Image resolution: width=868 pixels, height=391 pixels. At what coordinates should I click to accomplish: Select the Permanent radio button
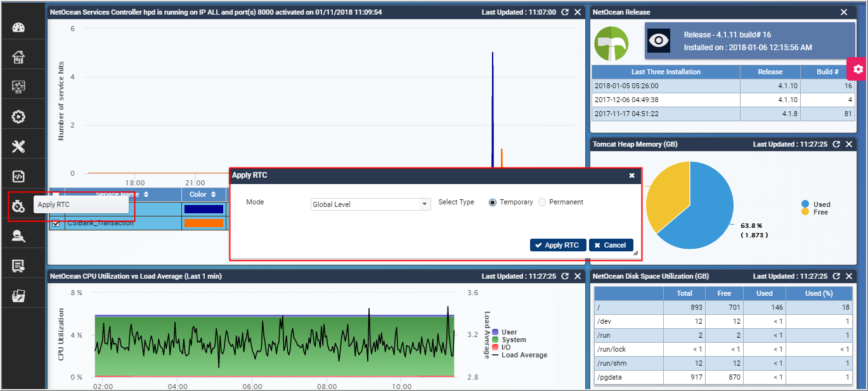(x=542, y=202)
